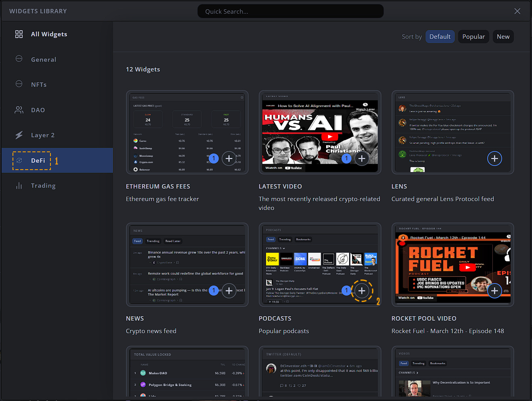The image size is (532, 401).
Task: Open the Twitter (Default) widget preview
Action: (x=320, y=372)
